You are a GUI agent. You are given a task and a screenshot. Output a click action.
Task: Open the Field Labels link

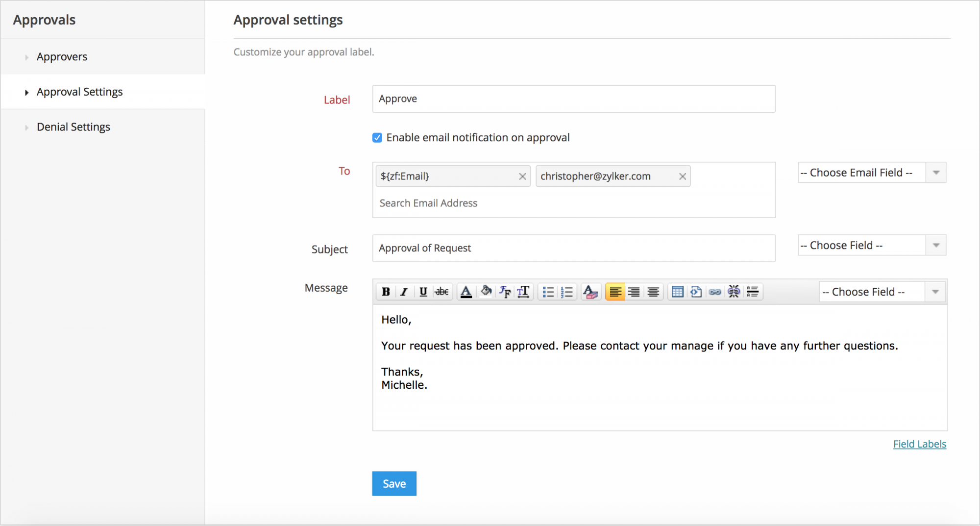[x=919, y=444]
